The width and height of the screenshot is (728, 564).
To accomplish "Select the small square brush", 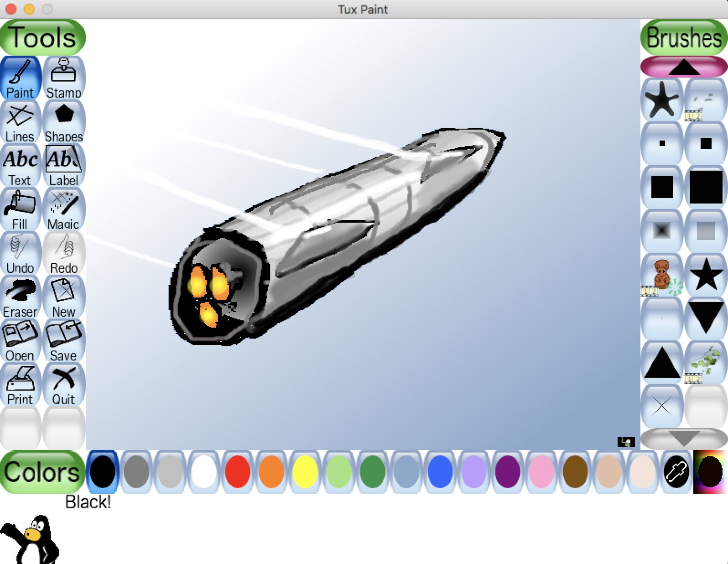I will tap(706, 144).
